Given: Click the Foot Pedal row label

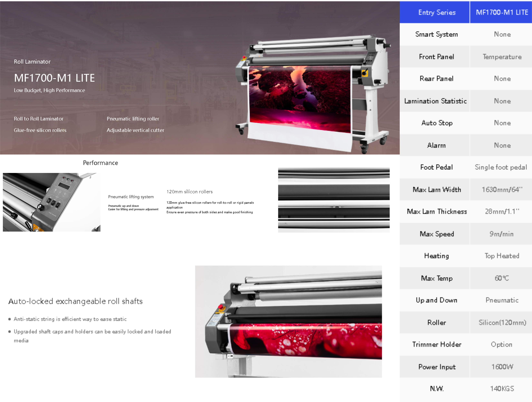Looking at the screenshot, I should tap(436, 167).
